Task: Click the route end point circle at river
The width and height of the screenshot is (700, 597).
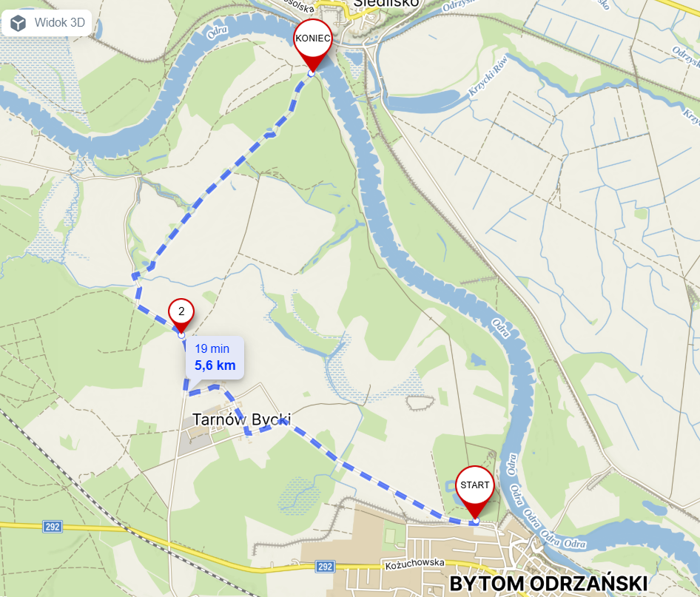Action: (x=312, y=73)
